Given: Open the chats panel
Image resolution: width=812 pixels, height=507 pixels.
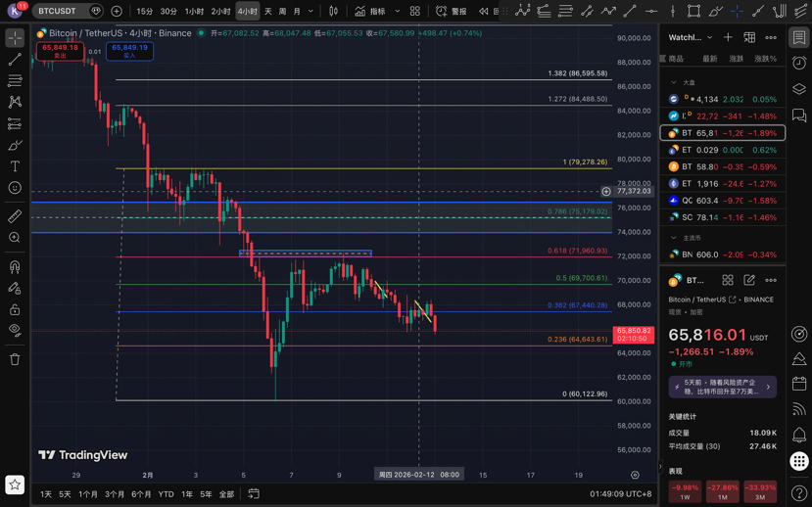Looking at the screenshot, I should coord(799,115).
